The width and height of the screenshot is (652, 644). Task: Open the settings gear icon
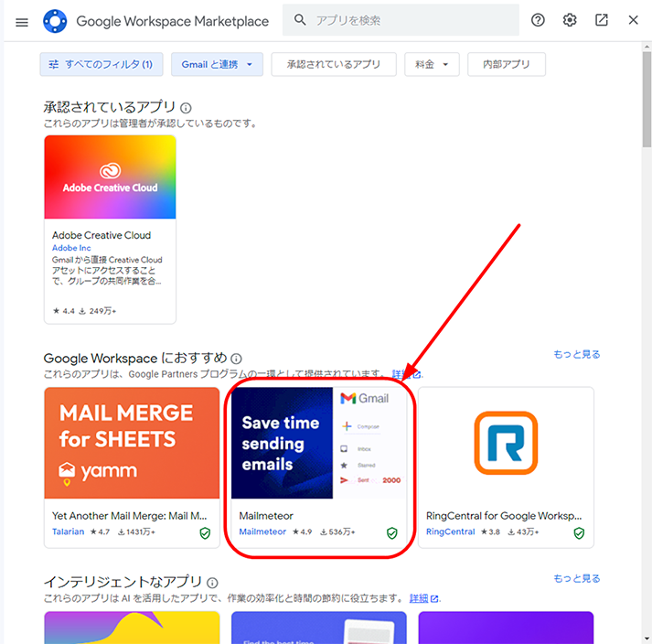pyautogui.click(x=570, y=20)
